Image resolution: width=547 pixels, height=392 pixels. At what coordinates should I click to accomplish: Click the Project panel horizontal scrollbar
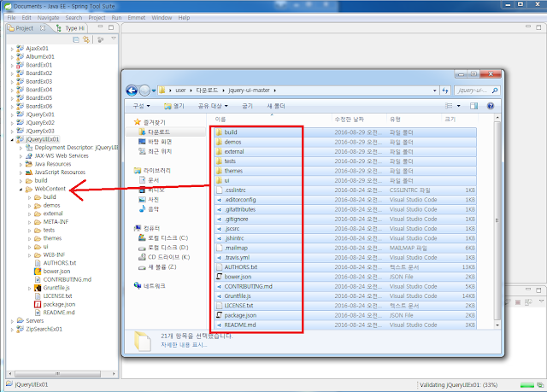tap(57, 374)
